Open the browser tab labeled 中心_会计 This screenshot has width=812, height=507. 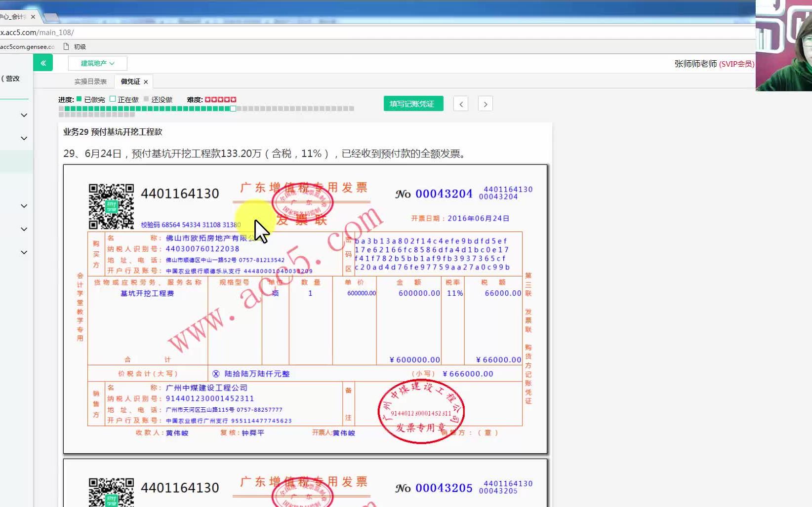tap(14, 16)
